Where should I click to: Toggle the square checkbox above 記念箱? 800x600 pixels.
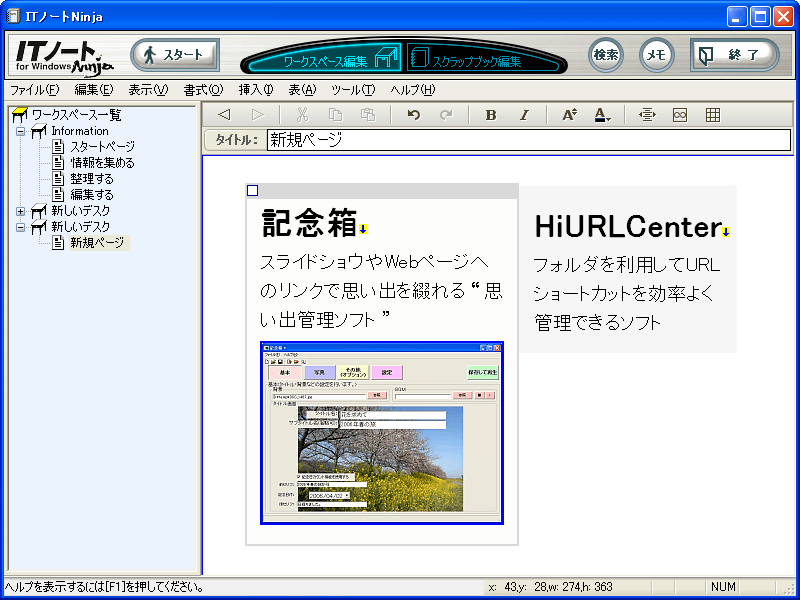253,191
